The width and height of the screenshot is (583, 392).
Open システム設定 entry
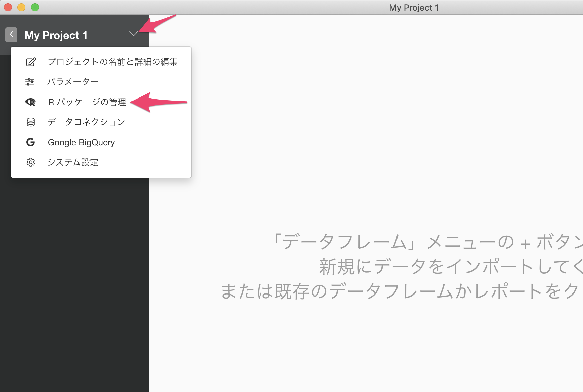coord(101,162)
